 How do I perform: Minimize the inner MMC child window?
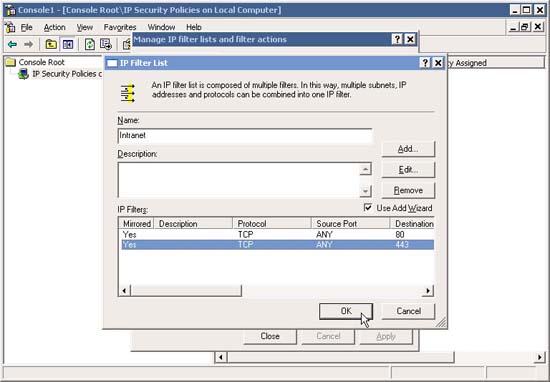click(x=513, y=27)
